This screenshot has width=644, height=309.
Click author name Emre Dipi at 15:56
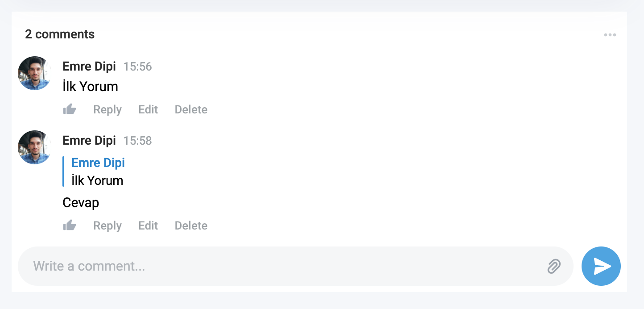[x=89, y=67]
